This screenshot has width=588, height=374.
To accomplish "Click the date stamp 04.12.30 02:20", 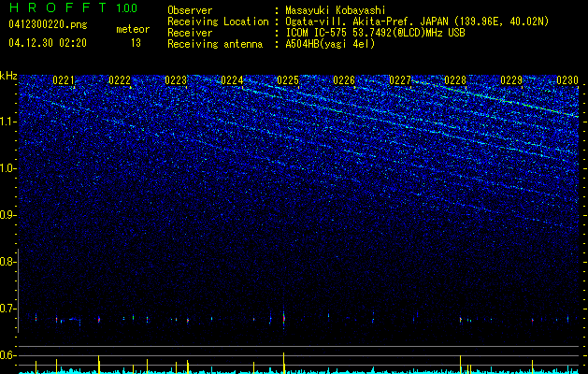I will (x=48, y=43).
